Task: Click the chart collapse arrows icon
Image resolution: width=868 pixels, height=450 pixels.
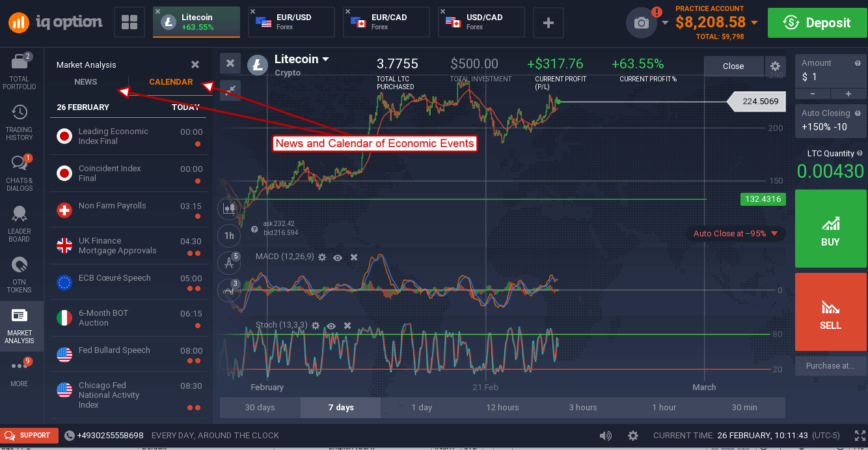Action: pos(230,89)
